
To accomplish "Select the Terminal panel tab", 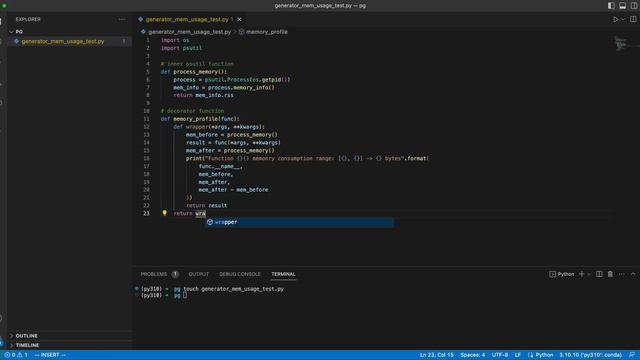I will pyautogui.click(x=283, y=274).
